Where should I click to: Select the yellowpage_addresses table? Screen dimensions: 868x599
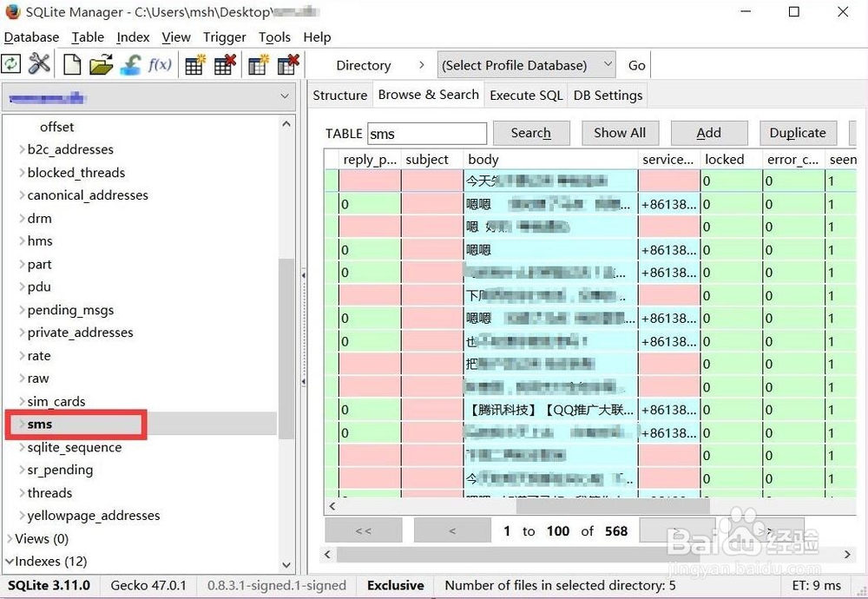point(94,516)
